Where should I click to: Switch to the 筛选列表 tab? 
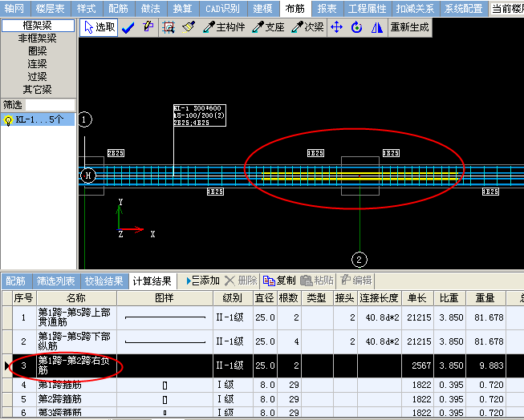(x=56, y=281)
